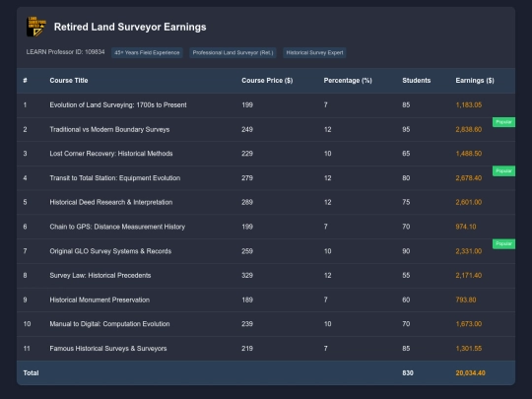Click the Retired Land Surveyor Earnings heading
Image resolution: width=532 pixels, height=399 pixels.
point(130,27)
